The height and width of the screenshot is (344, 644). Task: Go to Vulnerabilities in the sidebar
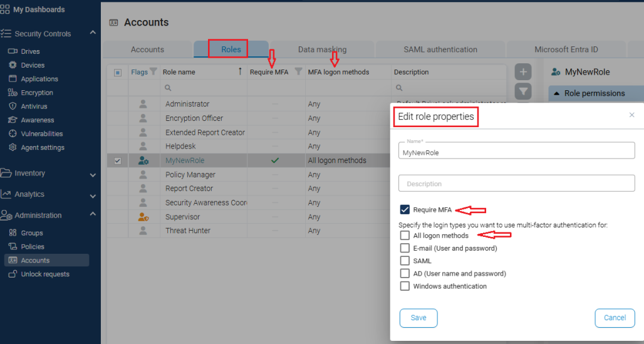pyautogui.click(x=41, y=133)
